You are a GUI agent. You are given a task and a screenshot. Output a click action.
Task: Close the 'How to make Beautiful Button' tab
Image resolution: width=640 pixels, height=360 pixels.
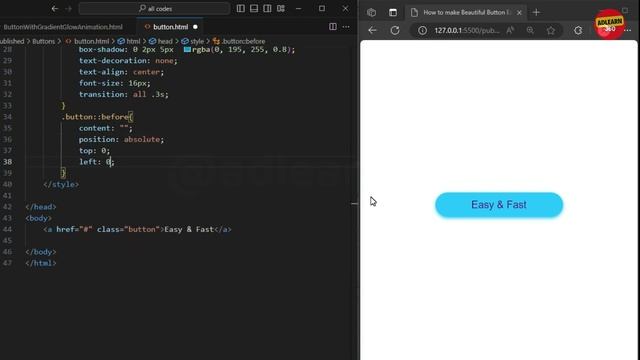pyautogui.click(x=519, y=13)
